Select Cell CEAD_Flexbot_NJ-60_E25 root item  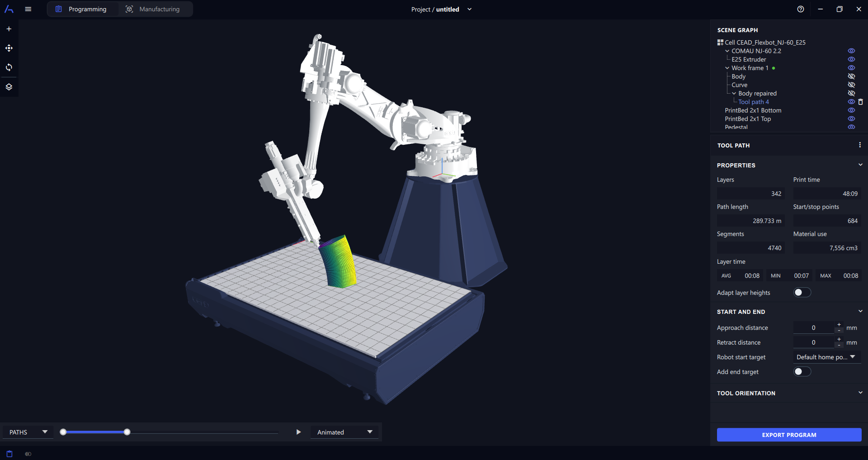point(765,43)
